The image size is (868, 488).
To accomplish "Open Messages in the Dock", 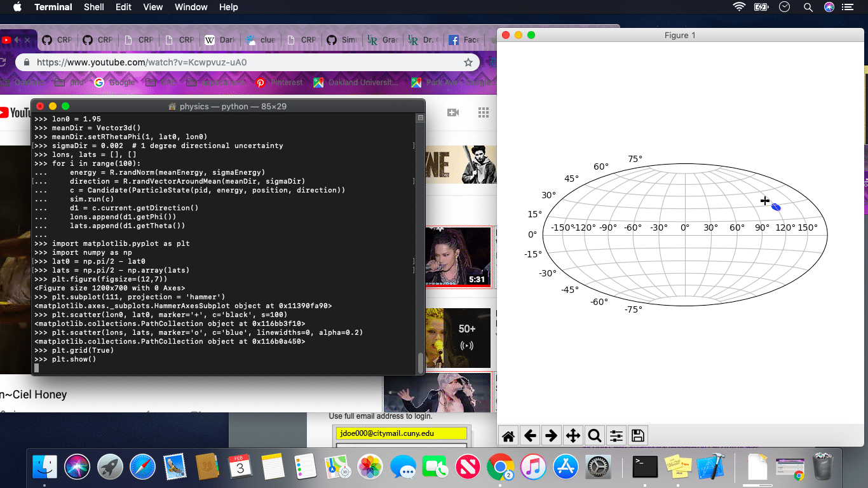I will click(403, 468).
